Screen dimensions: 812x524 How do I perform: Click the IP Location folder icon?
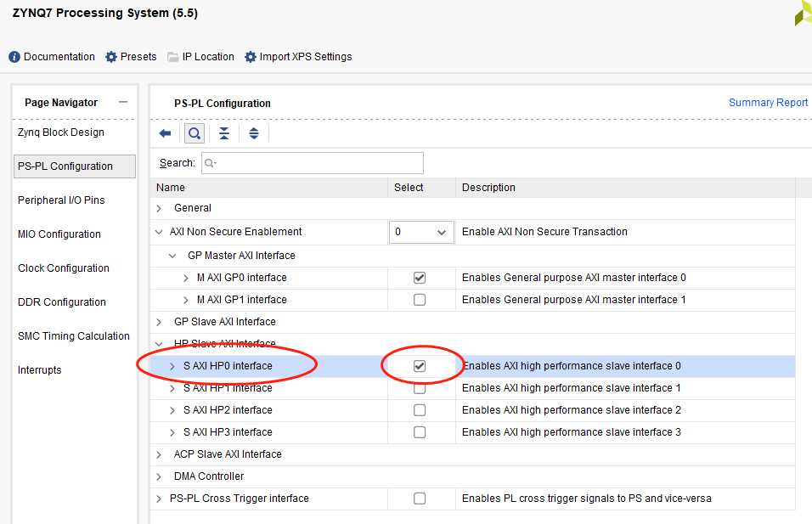click(x=173, y=57)
